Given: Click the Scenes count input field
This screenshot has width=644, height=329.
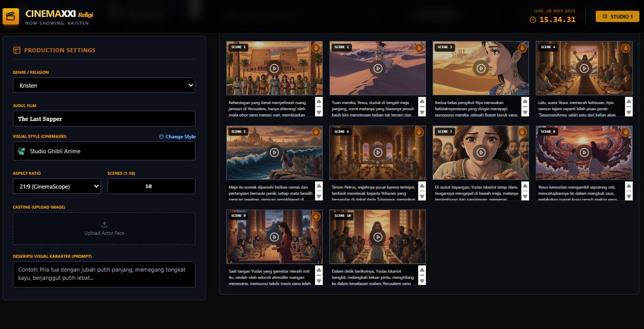Looking at the screenshot, I should 151,187.
